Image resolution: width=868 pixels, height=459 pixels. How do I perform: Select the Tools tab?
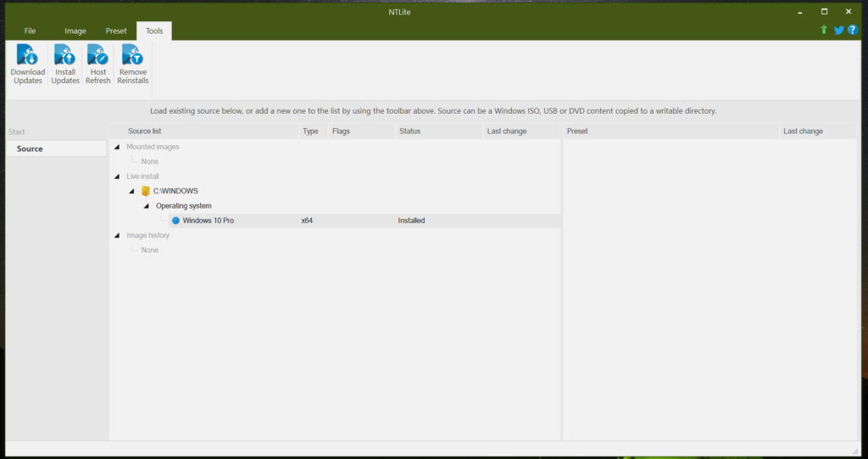(x=154, y=31)
